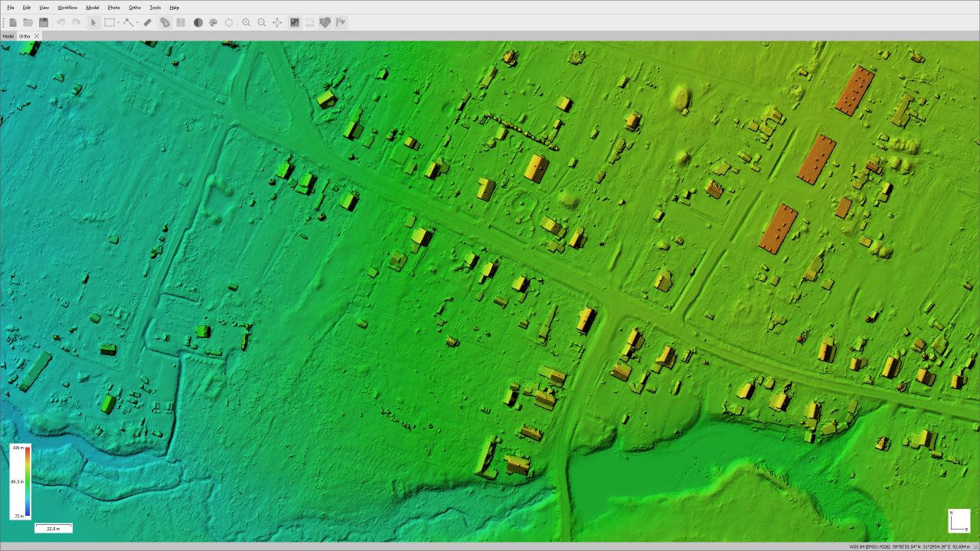
Task: Save the project using floppy disk icon
Action: 44,23
